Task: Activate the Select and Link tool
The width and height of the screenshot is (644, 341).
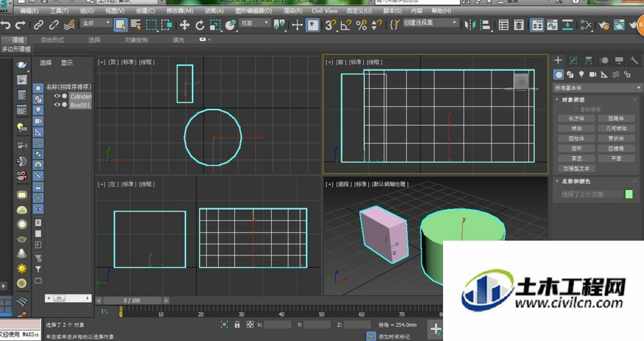Action: (38, 25)
